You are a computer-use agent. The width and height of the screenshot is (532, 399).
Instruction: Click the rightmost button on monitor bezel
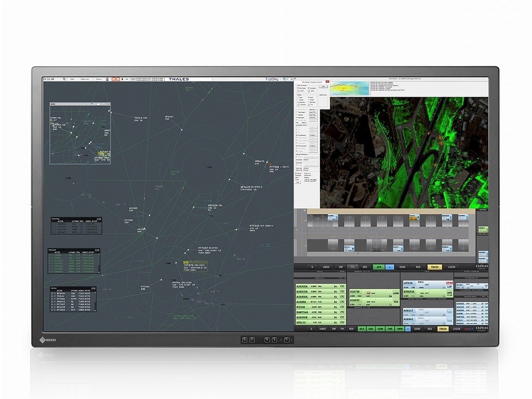(287, 339)
